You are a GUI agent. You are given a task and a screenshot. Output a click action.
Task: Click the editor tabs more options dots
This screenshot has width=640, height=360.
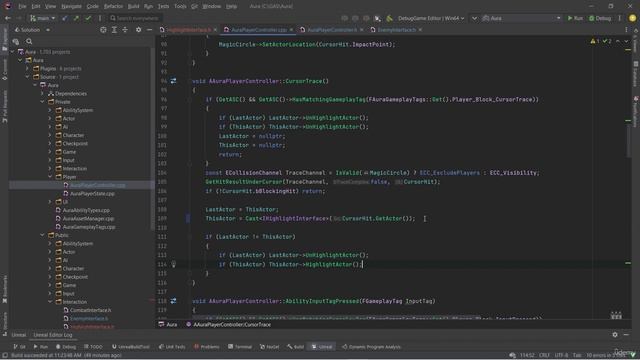[626, 30]
